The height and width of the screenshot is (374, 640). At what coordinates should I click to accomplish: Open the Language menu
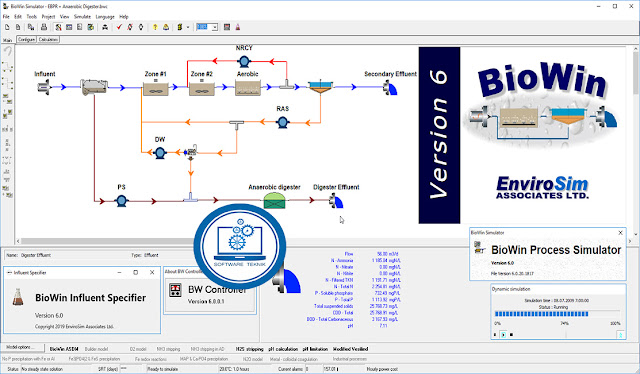point(105,17)
